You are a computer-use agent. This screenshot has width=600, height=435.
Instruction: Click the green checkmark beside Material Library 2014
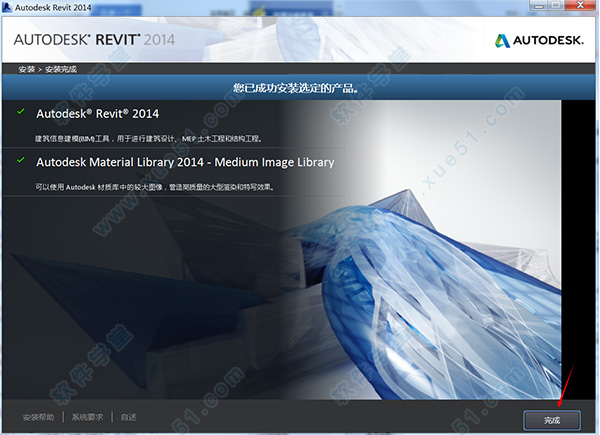click(21, 161)
